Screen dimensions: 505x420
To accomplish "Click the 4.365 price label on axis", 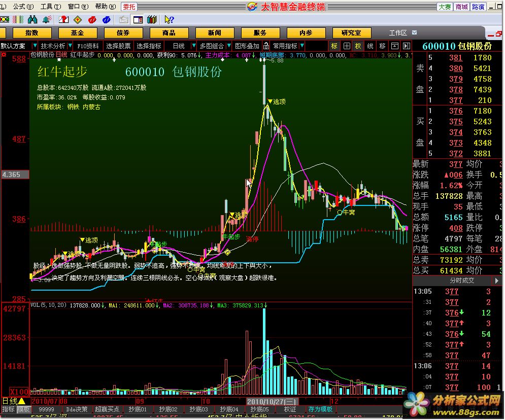I will [15, 174].
